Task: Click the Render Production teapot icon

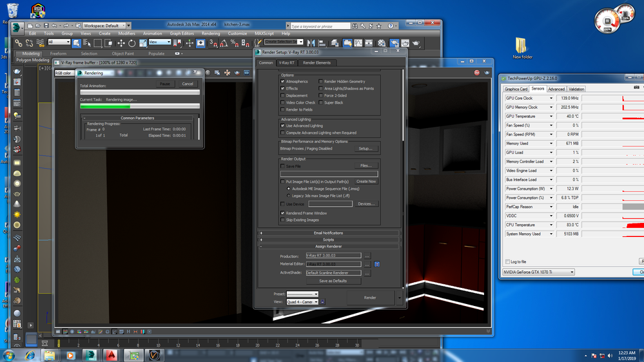Action: click(416, 43)
